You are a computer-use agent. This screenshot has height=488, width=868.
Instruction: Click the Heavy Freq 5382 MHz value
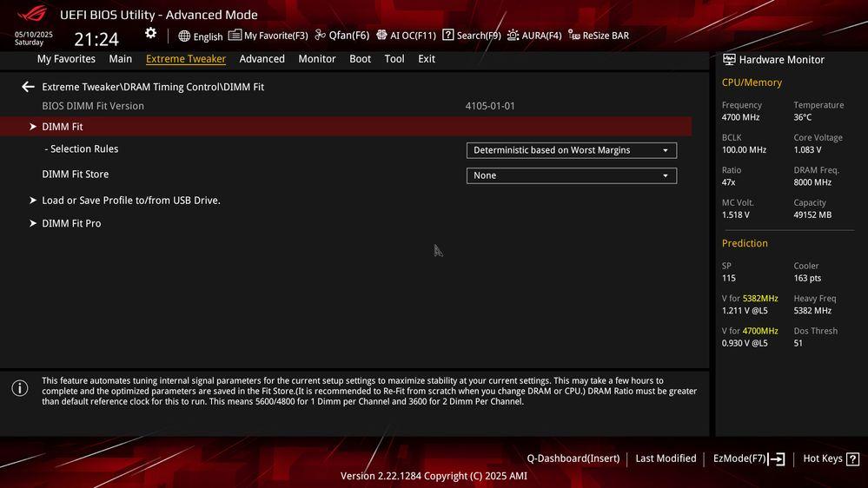coord(812,311)
